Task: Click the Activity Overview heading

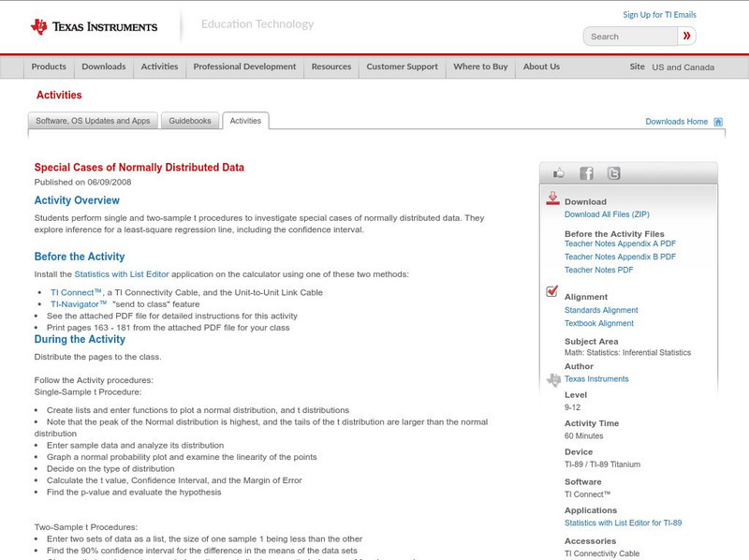Action: [77, 200]
